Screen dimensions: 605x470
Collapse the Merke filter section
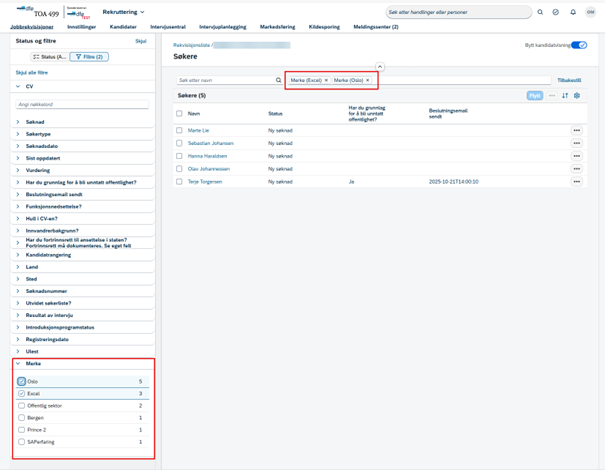coord(18,363)
